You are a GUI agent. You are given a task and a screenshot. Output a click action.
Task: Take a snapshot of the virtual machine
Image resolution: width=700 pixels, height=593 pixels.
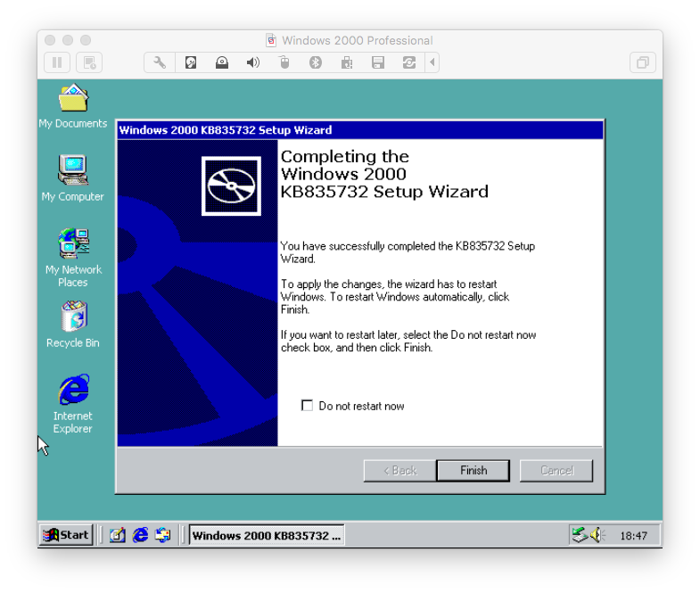pyautogui.click(x=88, y=62)
